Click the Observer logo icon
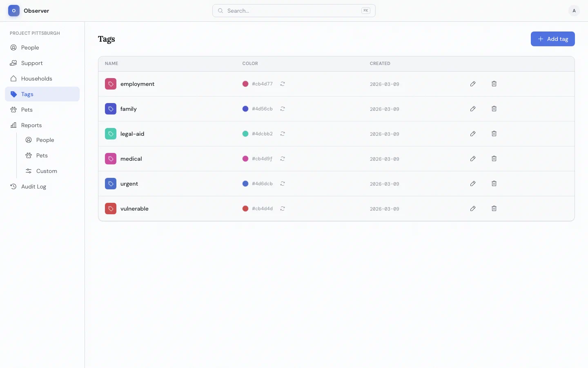Screen dimensions: 588x368 [14, 11]
